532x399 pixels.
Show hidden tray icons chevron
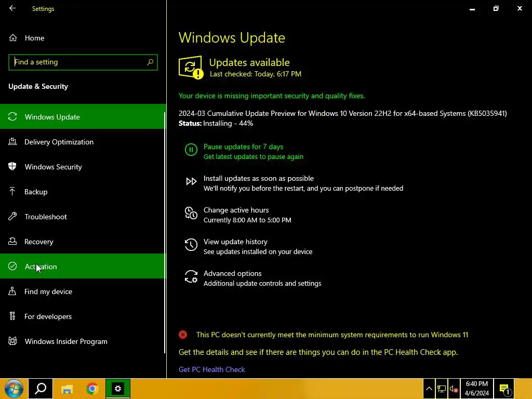(429, 389)
